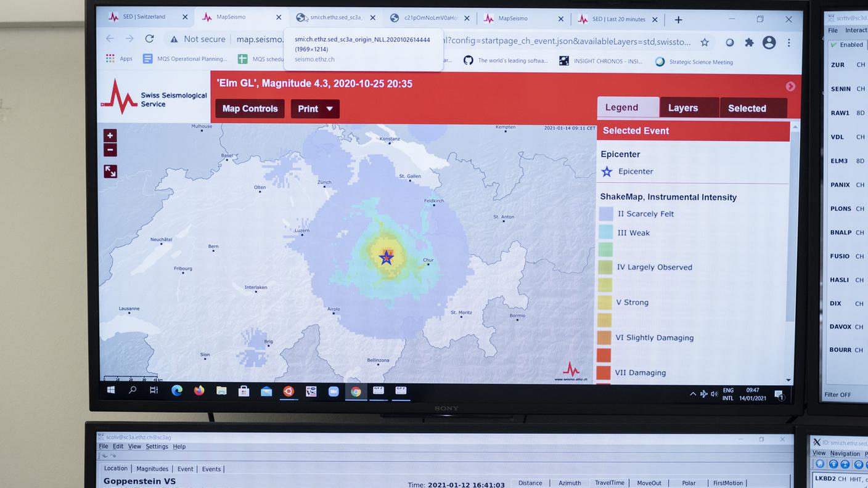Open the Help menu in the scolv window
The height and width of the screenshot is (488, 868).
(179, 447)
